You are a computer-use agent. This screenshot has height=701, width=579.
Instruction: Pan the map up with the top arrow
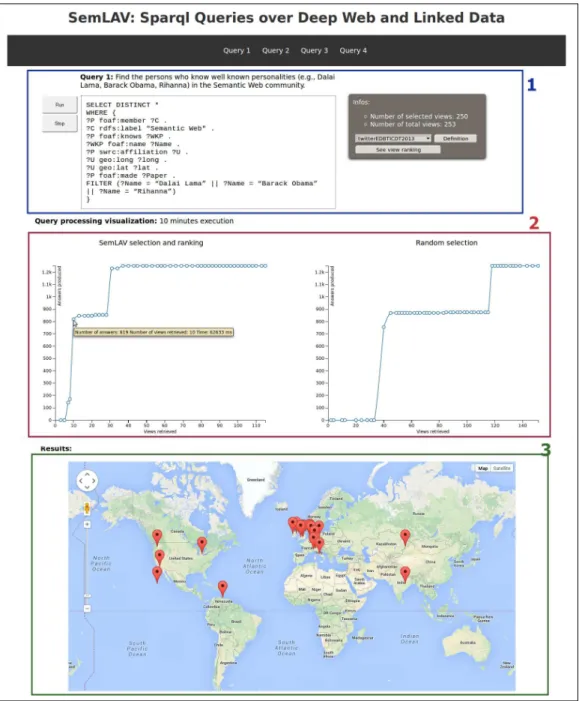point(87,474)
